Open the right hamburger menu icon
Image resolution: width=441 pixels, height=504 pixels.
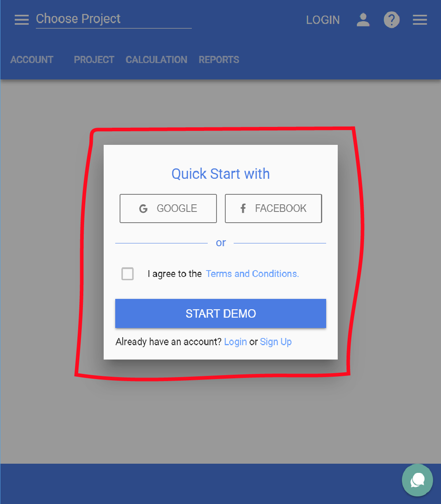click(420, 20)
